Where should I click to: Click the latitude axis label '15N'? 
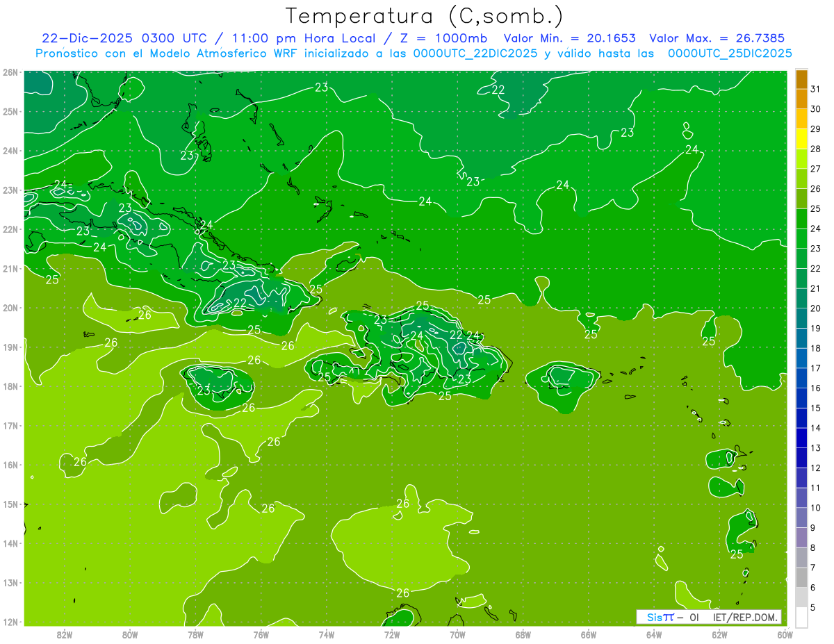click(x=10, y=504)
